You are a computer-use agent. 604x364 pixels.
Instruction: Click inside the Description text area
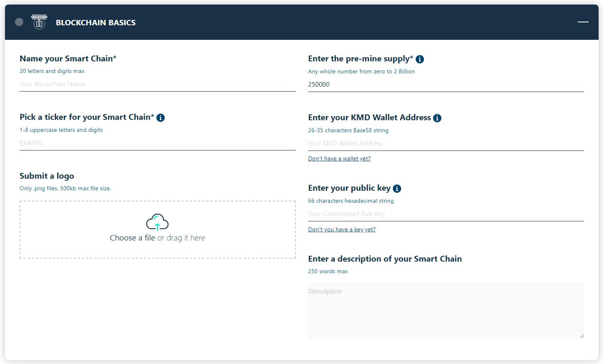[446, 311]
